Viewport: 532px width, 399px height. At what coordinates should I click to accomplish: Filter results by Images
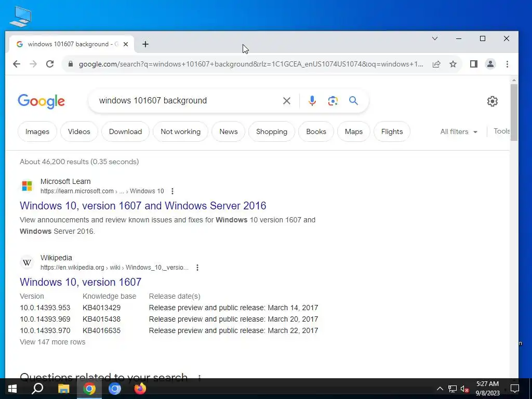[x=37, y=131]
